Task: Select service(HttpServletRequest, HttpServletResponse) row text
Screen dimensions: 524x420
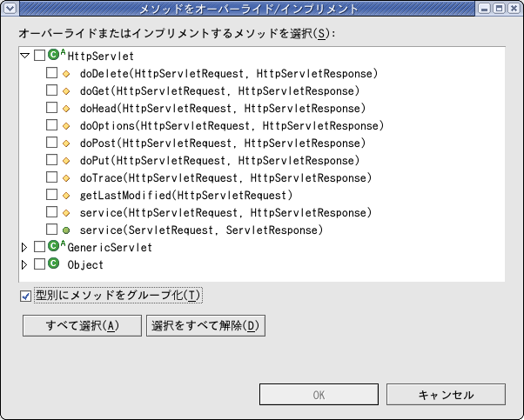Action: (x=226, y=213)
